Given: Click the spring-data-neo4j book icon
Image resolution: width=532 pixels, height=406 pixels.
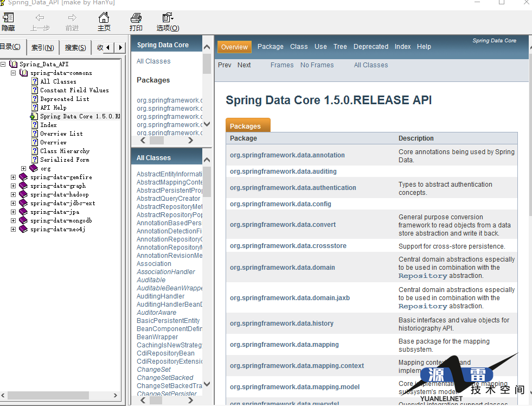Looking at the screenshot, I should pos(23,229).
